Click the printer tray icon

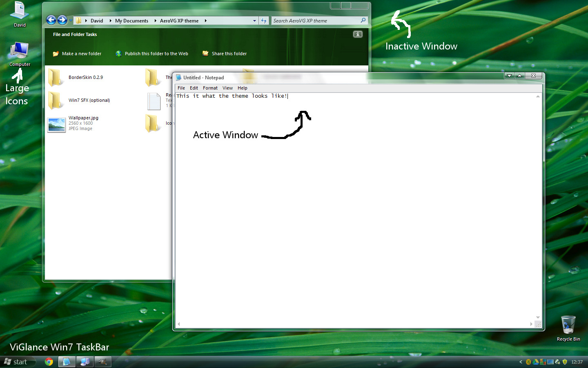[x=558, y=362]
